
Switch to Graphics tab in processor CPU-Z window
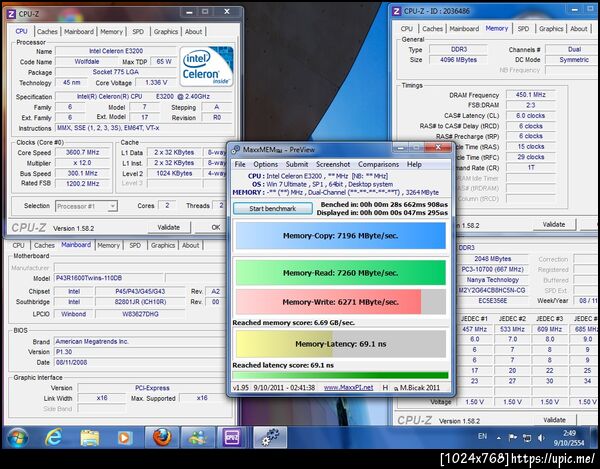point(166,31)
